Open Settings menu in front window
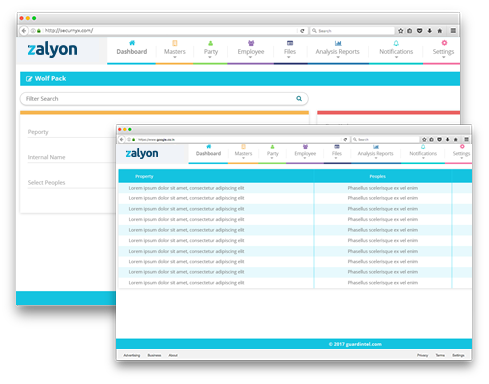 (461, 152)
